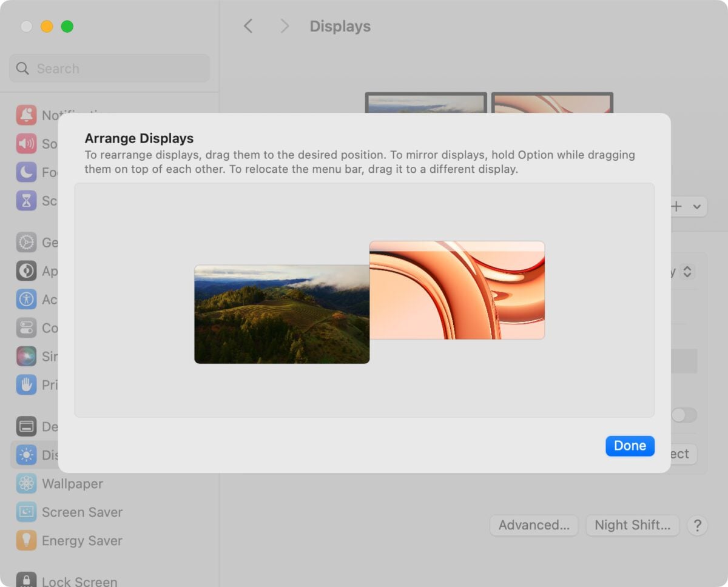Image resolution: width=728 pixels, height=587 pixels.
Task: Open Night Shift settings
Action: click(632, 525)
